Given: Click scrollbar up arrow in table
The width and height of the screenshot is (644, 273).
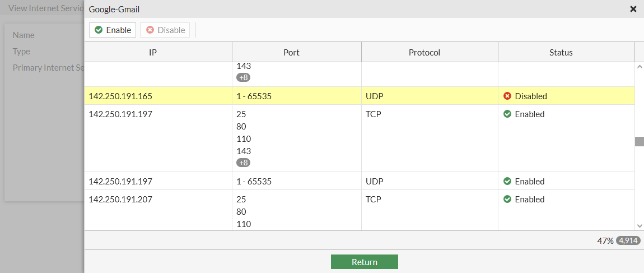Looking at the screenshot, I should pyautogui.click(x=640, y=67).
